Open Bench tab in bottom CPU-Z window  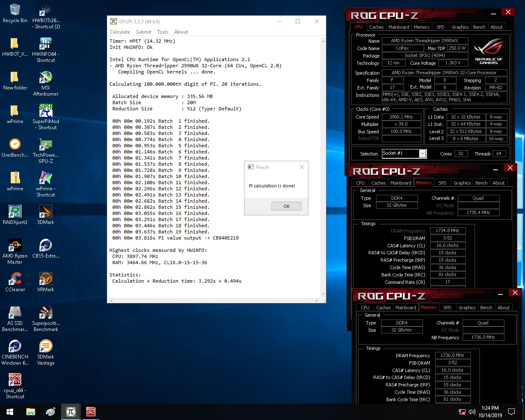tap(486, 308)
